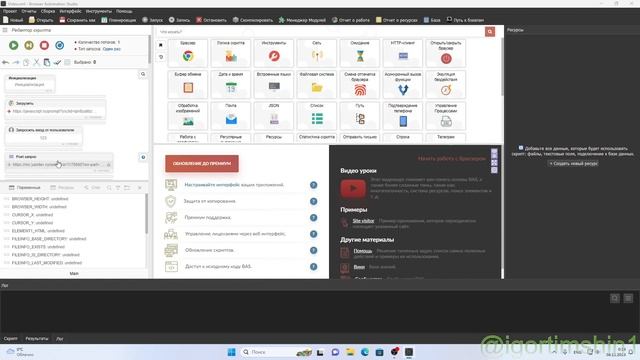The height and width of the screenshot is (360, 640).
Task: Click the help icon beside Защита от копирования
Action: 313,201
